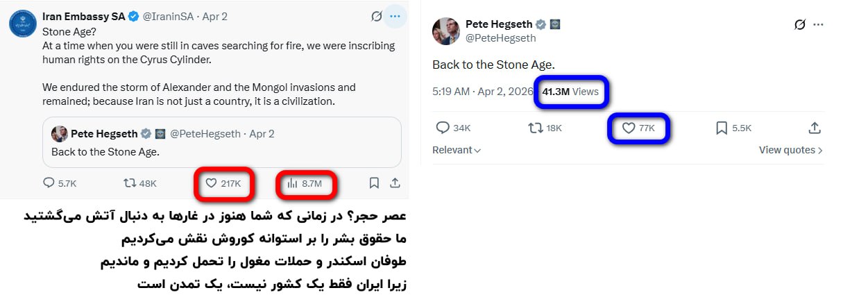
Task: Click Grok icon on Iran Embassy tweet
Action: tap(377, 16)
